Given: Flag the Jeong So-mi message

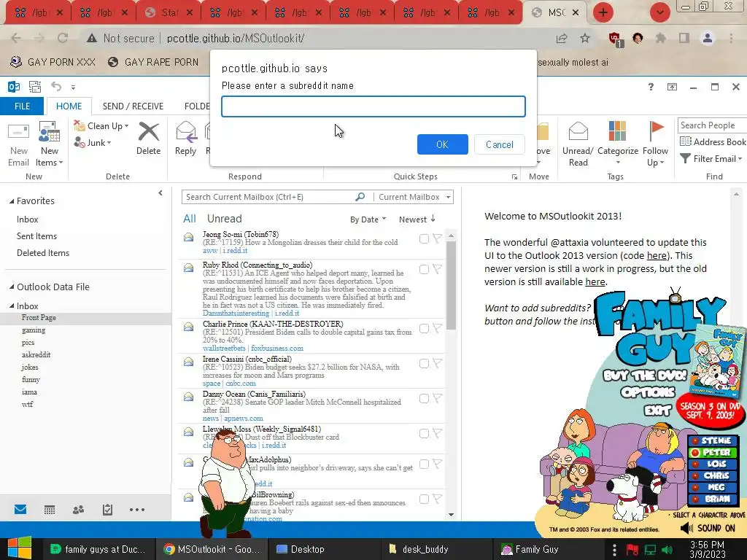Looking at the screenshot, I should click(437, 238).
